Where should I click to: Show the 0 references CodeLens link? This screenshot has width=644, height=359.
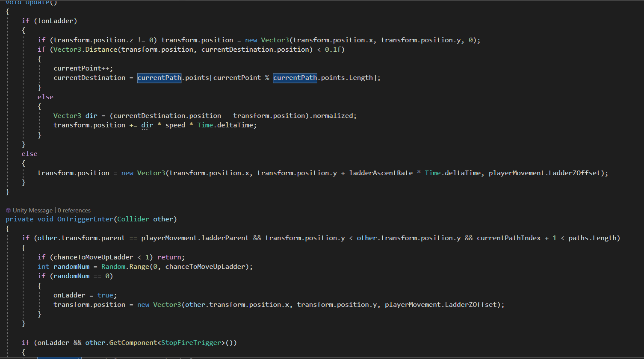(x=74, y=210)
